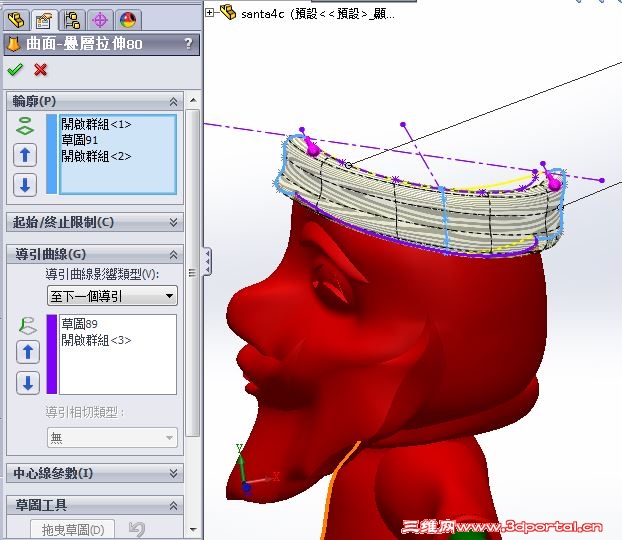Move selected guide curve up

[28, 352]
